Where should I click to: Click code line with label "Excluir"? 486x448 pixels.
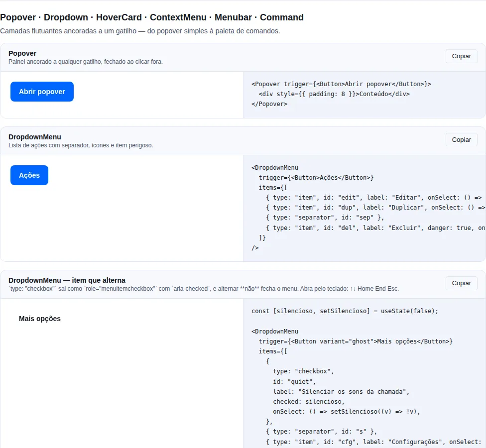[375, 227]
